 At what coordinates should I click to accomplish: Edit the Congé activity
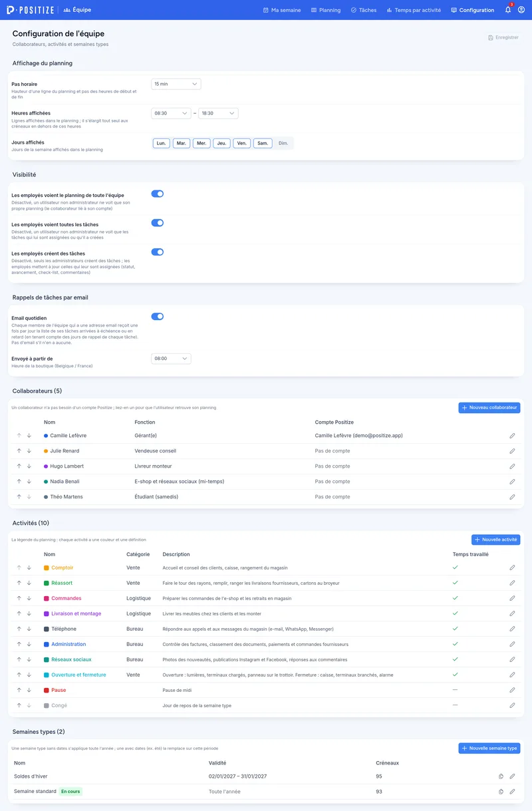512,706
